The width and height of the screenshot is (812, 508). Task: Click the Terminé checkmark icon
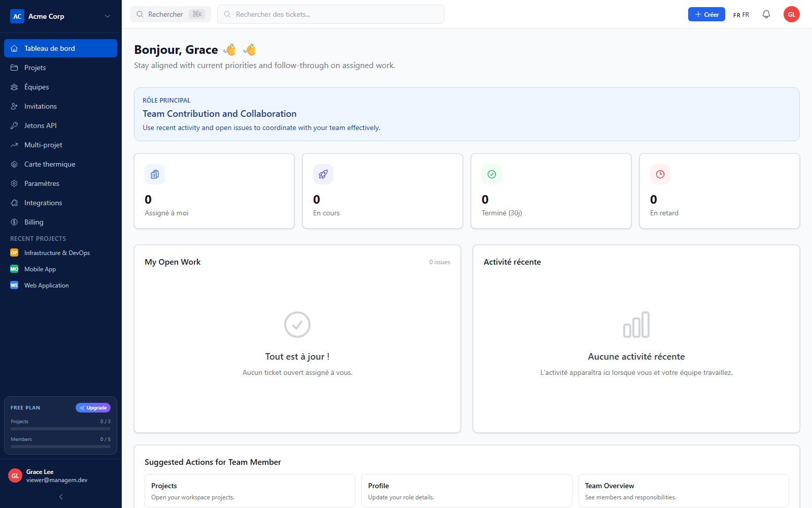492,174
